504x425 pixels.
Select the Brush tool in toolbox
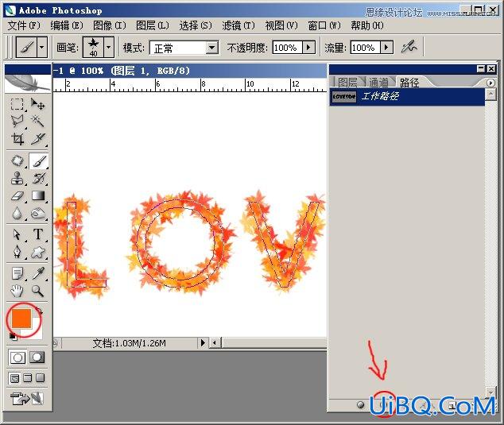pos(39,160)
